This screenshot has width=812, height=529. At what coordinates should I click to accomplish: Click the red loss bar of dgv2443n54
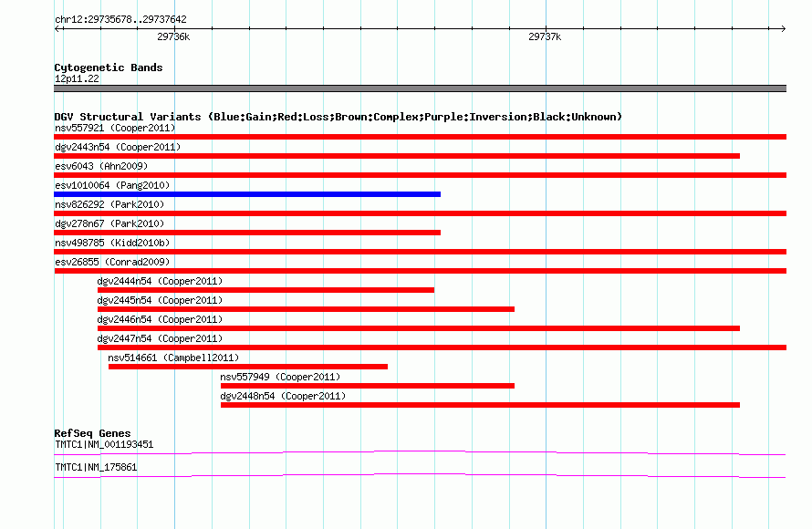tap(397, 156)
